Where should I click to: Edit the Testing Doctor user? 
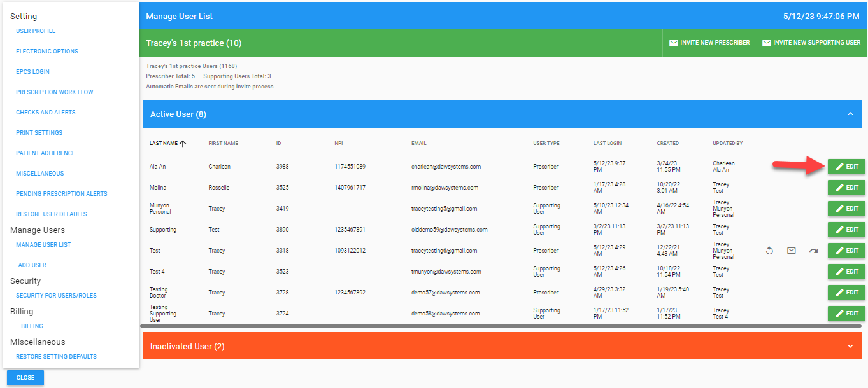click(x=846, y=293)
